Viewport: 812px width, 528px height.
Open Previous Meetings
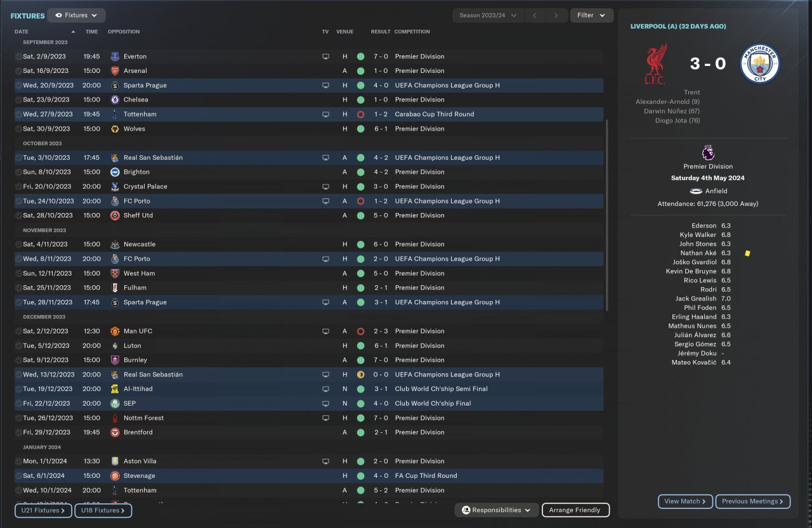(753, 501)
